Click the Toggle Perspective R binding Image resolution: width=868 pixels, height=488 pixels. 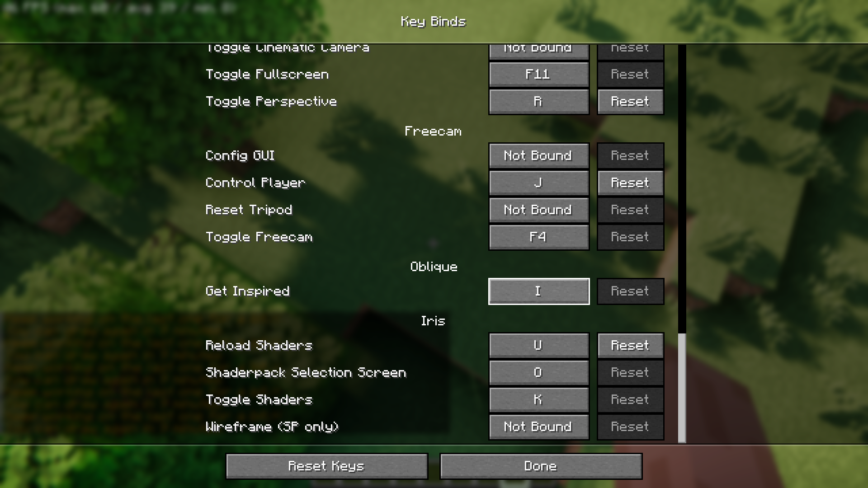click(x=538, y=101)
